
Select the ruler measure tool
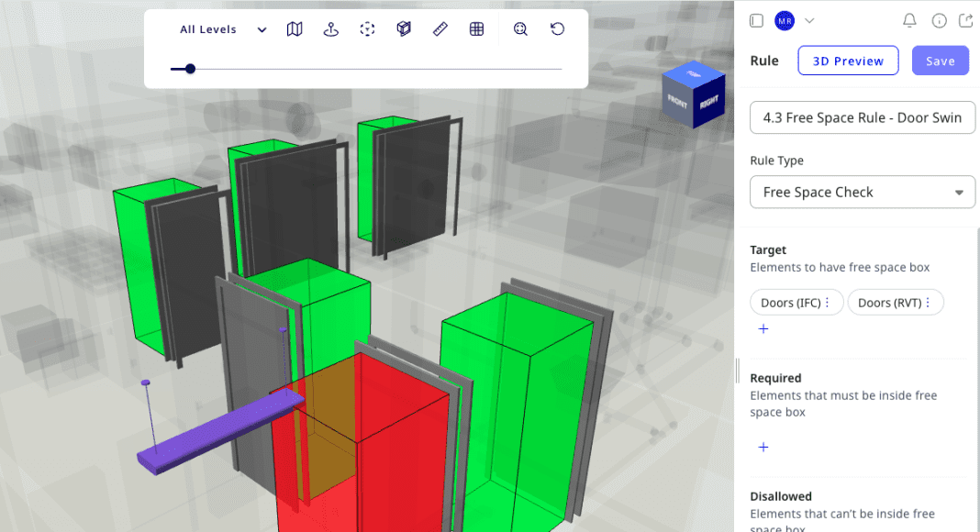click(x=440, y=29)
